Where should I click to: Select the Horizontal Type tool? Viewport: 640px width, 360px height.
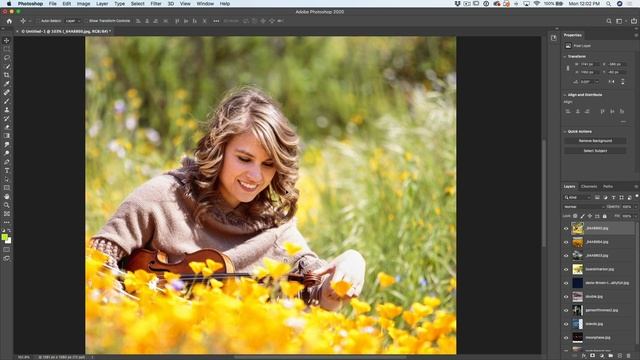[7, 170]
